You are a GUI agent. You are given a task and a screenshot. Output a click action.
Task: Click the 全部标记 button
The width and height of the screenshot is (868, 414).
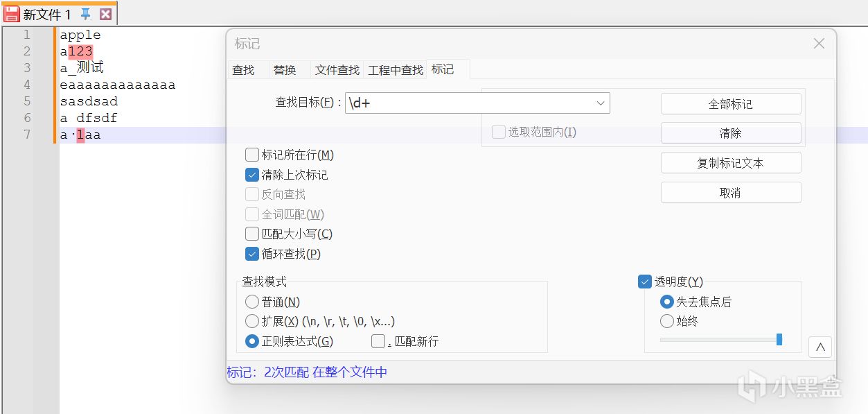tap(730, 104)
